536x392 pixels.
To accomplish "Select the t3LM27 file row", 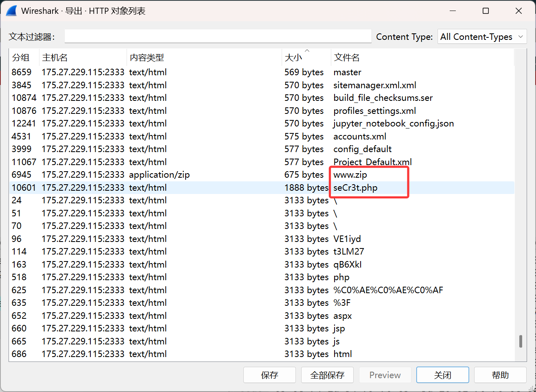I will point(262,252).
